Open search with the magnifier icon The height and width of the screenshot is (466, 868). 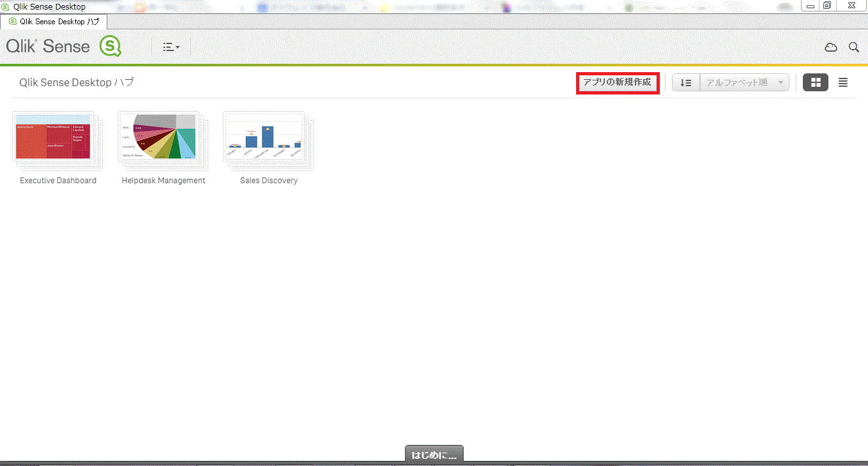[x=853, y=47]
